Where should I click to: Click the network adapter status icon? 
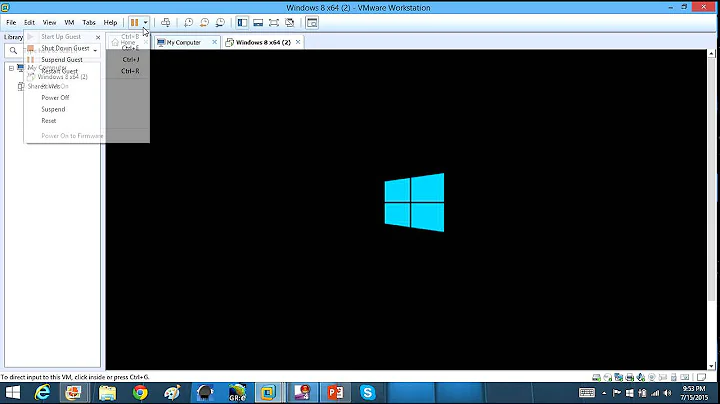[x=619, y=377]
